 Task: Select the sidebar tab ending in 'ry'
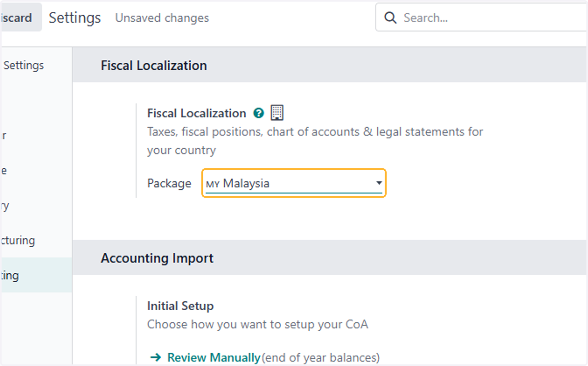36,206
